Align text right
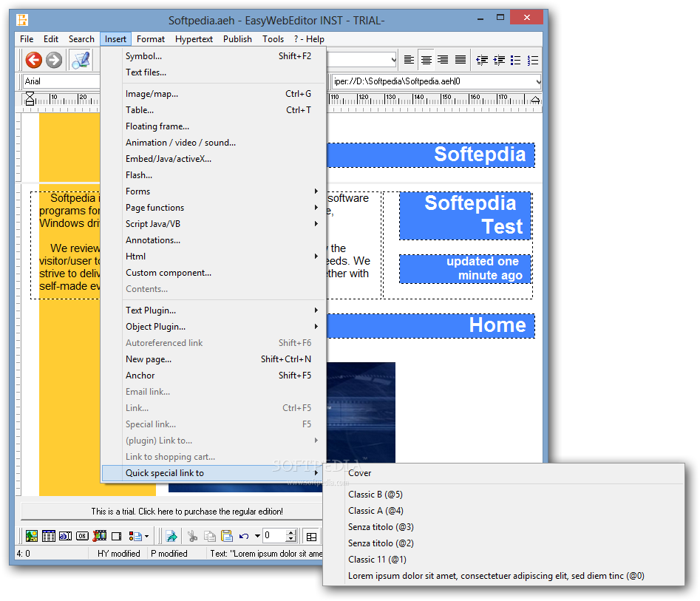Screen dimensions: 700x601 click(x=443, y=60)
